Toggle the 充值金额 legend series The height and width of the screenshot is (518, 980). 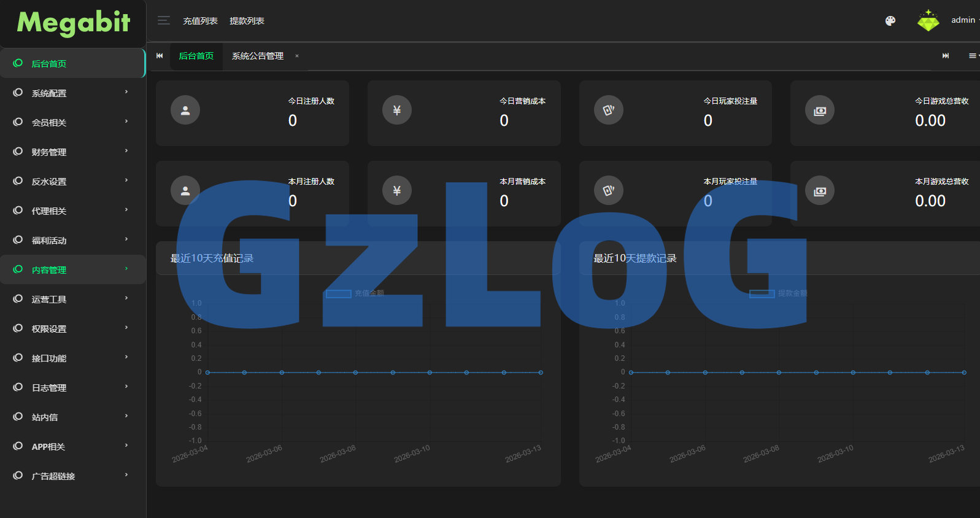(x=355, y=293)
